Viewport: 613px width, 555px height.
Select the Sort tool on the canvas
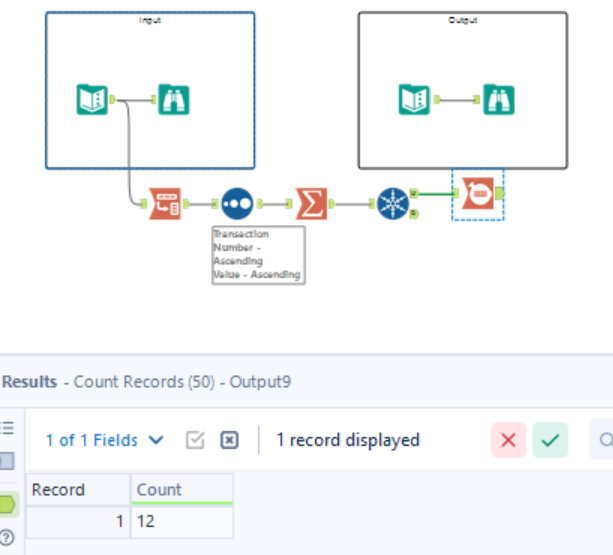[x=237, y=204]
